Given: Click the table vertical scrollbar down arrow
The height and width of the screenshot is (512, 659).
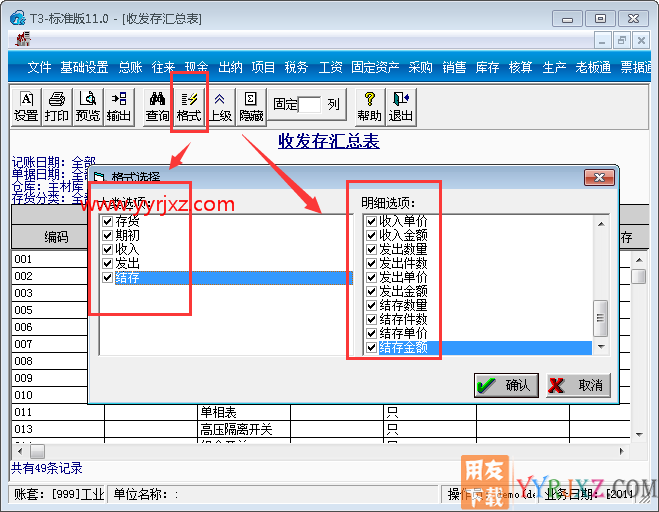Looking at the screenshot, I should coord(639,435).
